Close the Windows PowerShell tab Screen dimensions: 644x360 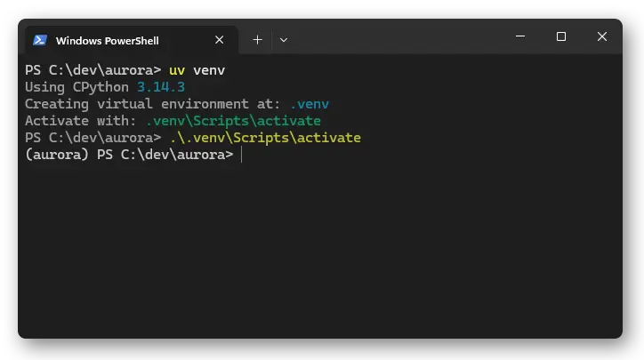pos(220,40)
